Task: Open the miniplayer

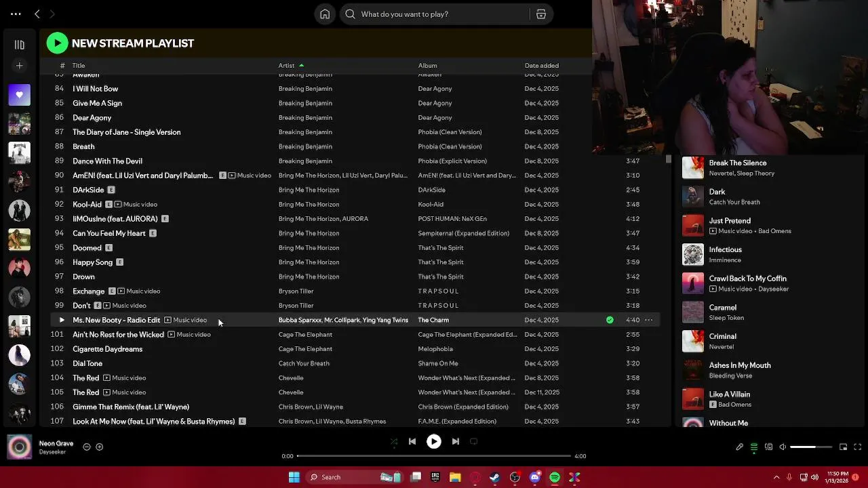Action: [844, 447]
